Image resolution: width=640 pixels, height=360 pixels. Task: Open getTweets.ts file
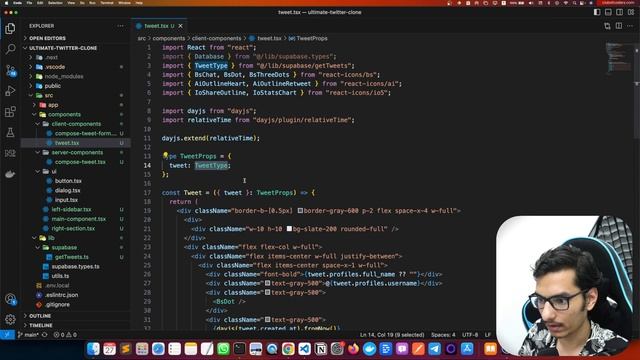coord(76,257)
